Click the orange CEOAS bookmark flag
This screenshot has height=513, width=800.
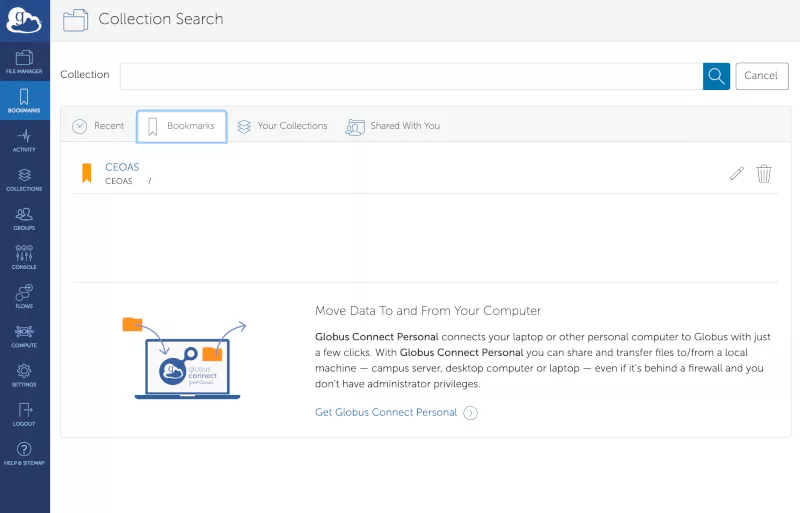click(87, 173)
